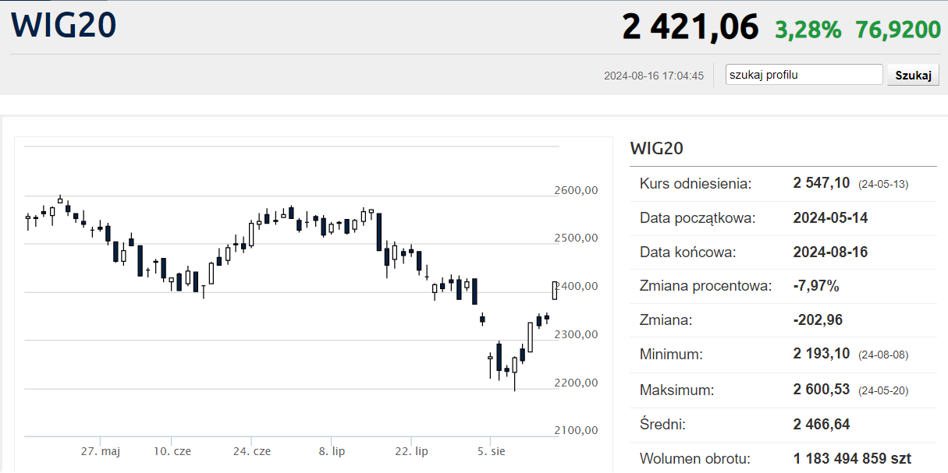The image size is (948, 473).
Task: Click the 2 421,06 index value
Action: coord(690,27)
